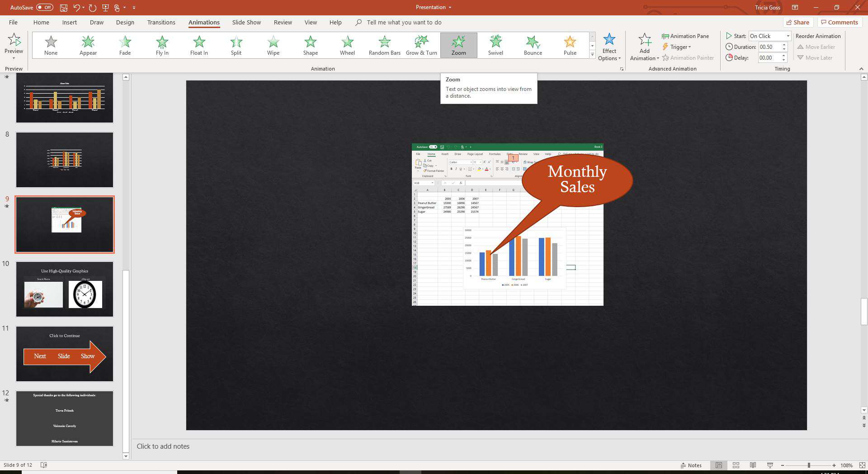The width and height of the screenshot is (868, 474).
Task: Open Animation dialog launcher
Action: 622,69
